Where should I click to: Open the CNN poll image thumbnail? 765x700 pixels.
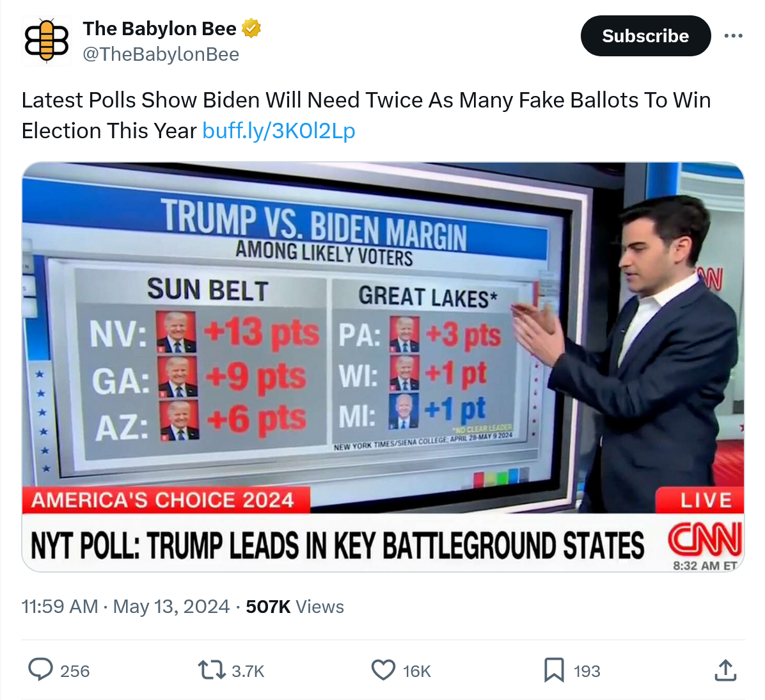coord(382,366)
